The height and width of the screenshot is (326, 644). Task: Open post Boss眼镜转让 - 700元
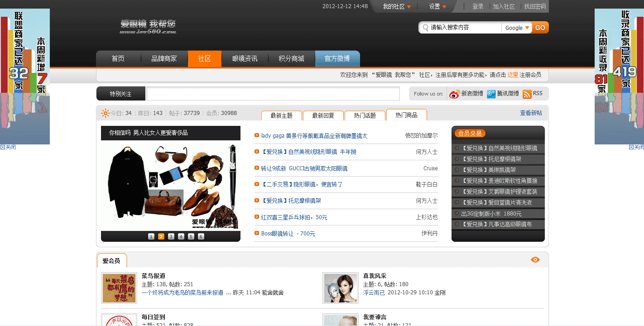(288, 234)
